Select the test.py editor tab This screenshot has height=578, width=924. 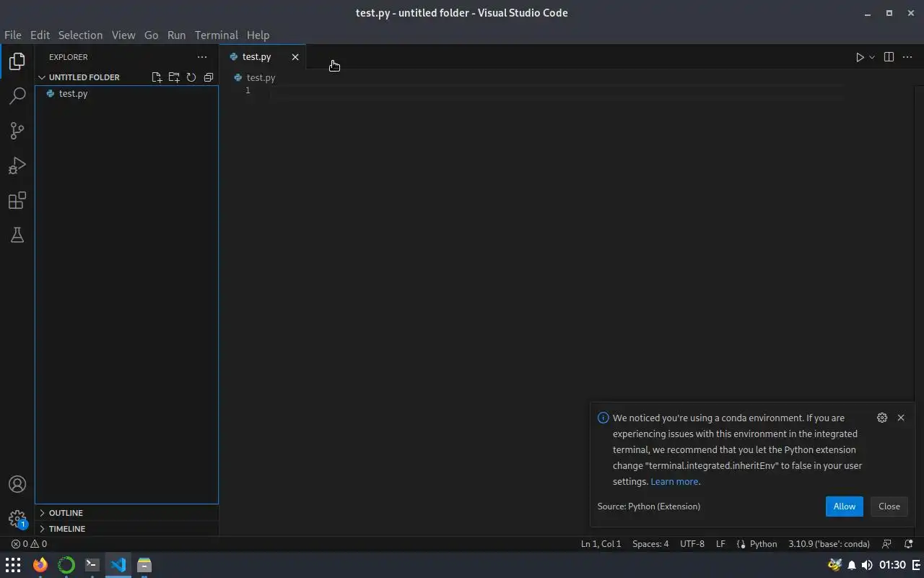[x=264, y=57]
